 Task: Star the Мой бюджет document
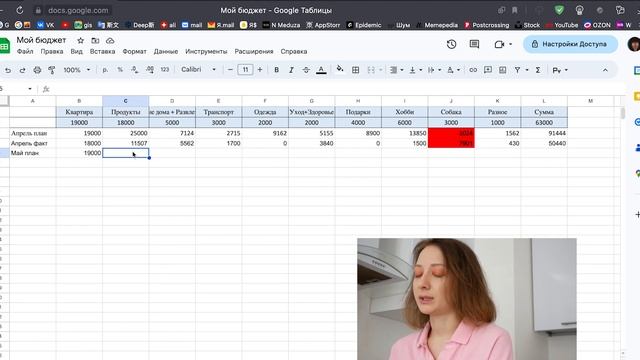pos(81,40)
